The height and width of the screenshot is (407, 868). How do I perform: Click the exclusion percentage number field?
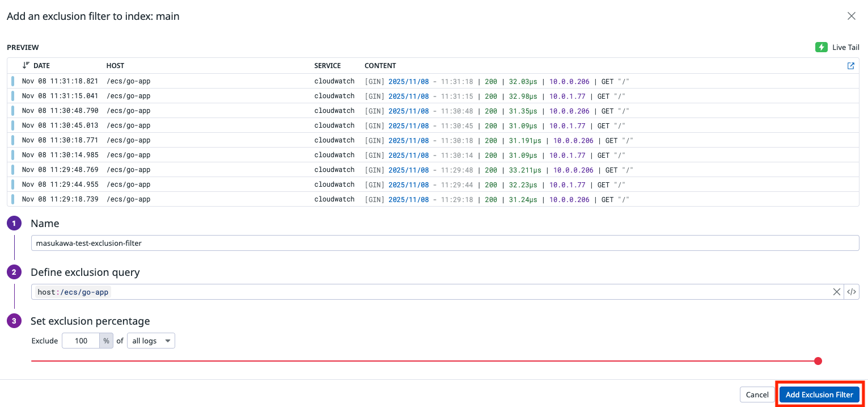[81, 341]
